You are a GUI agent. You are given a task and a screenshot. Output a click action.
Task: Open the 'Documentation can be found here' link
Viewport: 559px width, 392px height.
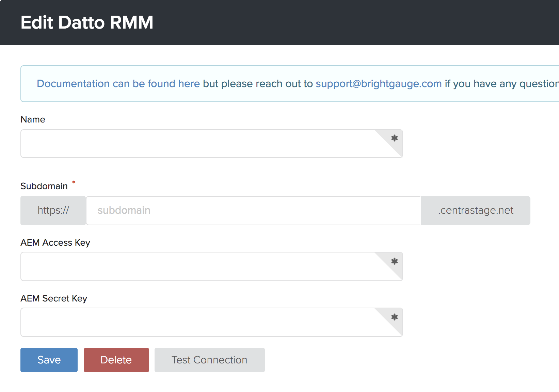(118, 84)
